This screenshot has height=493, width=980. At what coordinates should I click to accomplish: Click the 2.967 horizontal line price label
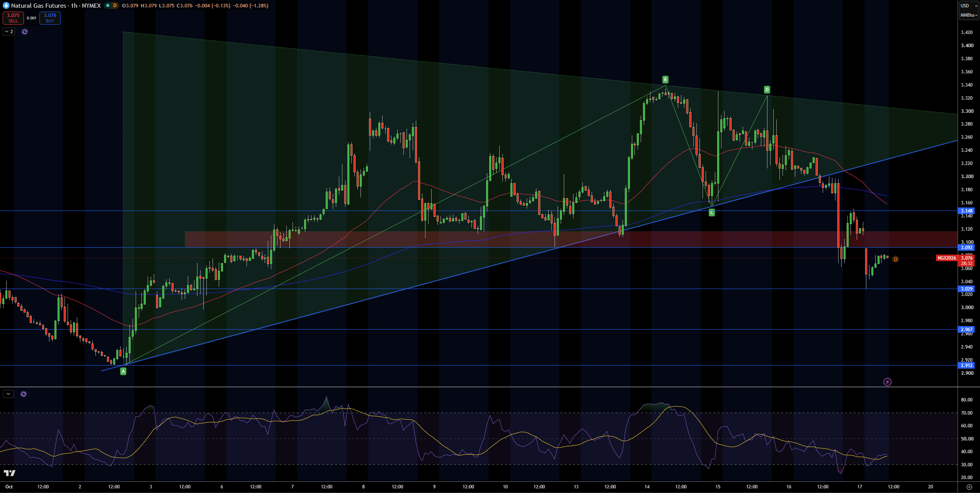pos(966,330)
